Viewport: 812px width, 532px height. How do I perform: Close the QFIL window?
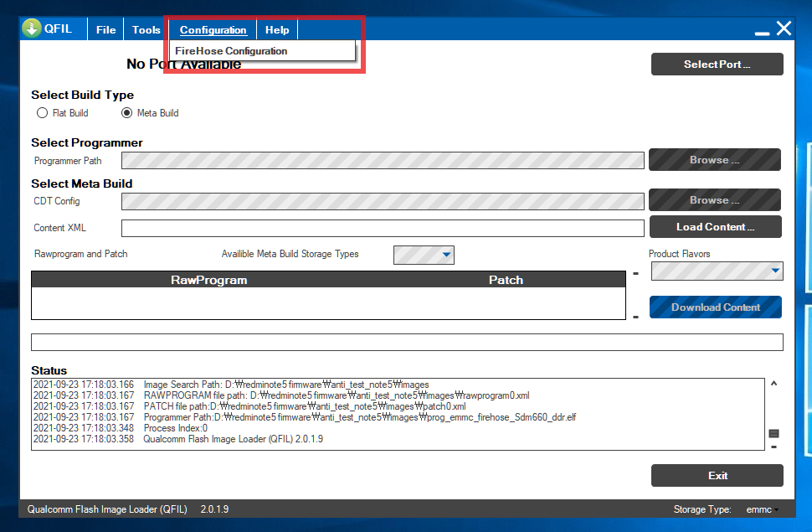[784, 28]
